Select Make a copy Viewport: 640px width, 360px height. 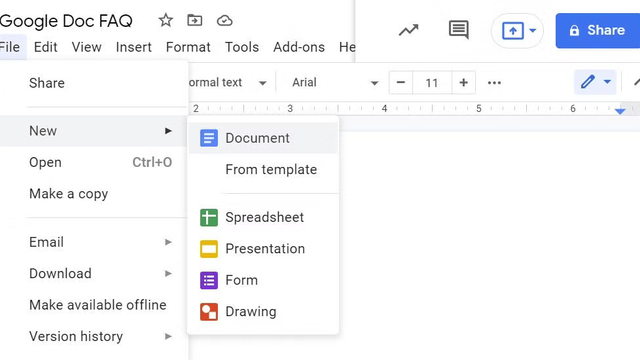coord(94,194)
